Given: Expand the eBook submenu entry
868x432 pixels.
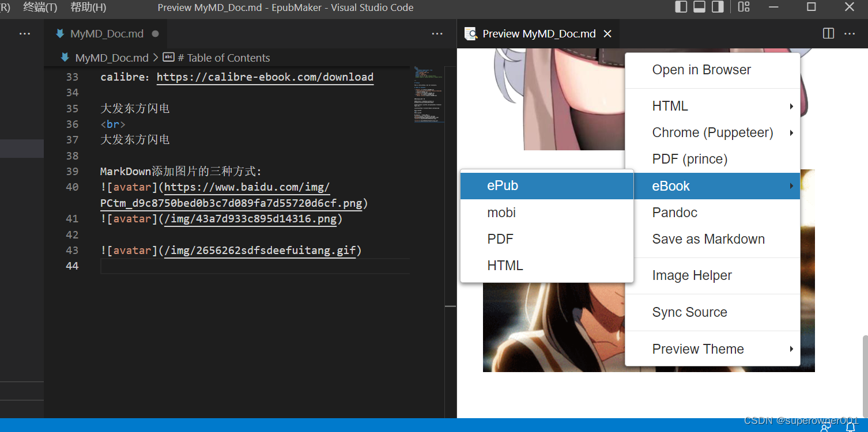Looking at the screenshot, I should point(712,186).
